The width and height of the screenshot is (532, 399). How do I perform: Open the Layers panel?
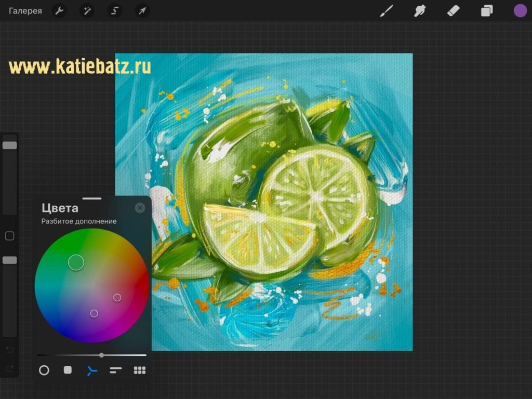click(487, 11)
